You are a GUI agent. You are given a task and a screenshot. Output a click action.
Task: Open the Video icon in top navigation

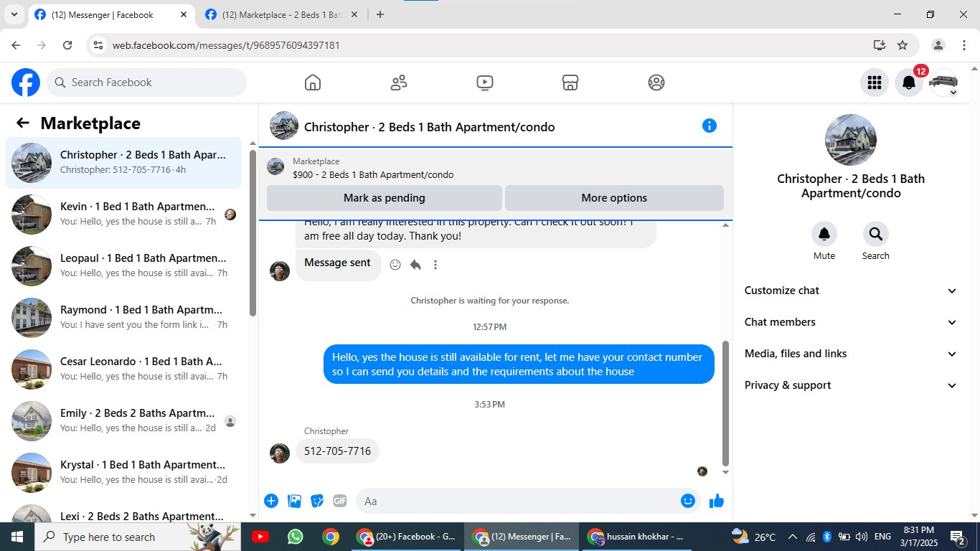click(x=485, y=83)
